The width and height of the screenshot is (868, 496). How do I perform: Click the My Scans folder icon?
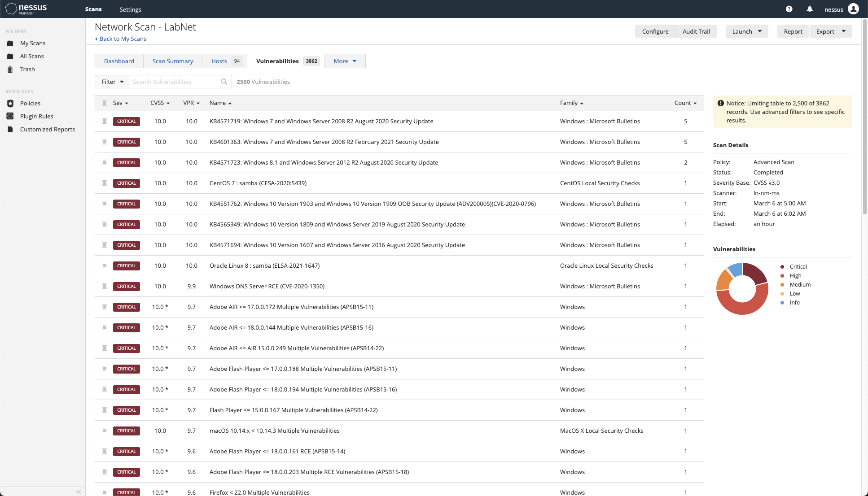click(10, 43)
